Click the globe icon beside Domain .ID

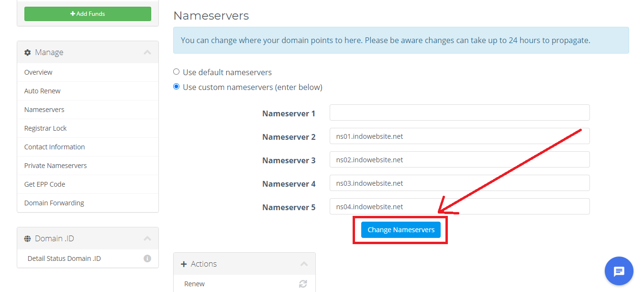pyautogui.click(x=28, y=238)
